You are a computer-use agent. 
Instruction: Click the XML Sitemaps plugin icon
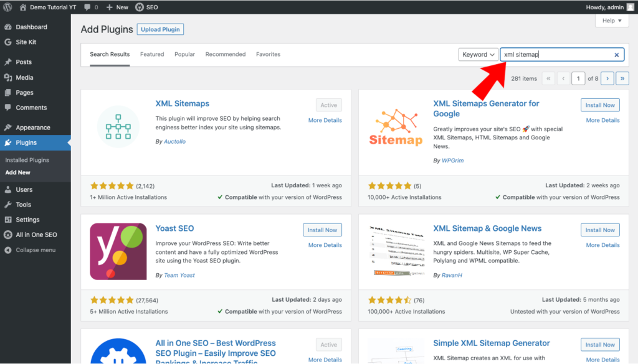point(118,126)
